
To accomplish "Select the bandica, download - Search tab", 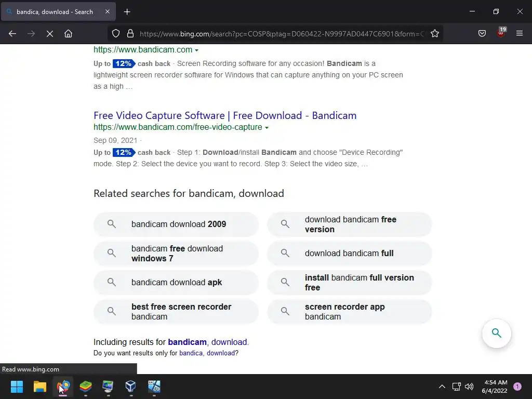I will (58, 11).
